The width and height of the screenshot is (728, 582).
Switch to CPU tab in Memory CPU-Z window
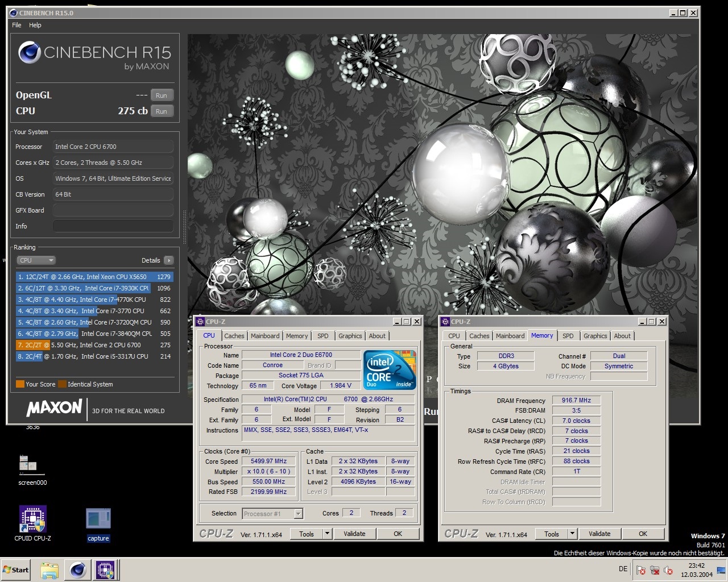click(454, 336)
